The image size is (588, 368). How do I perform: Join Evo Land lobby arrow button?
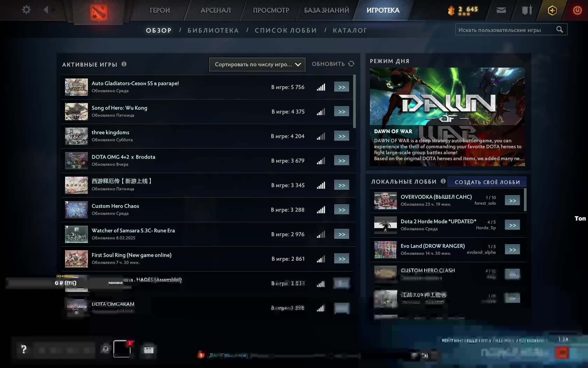coord(512,250)
